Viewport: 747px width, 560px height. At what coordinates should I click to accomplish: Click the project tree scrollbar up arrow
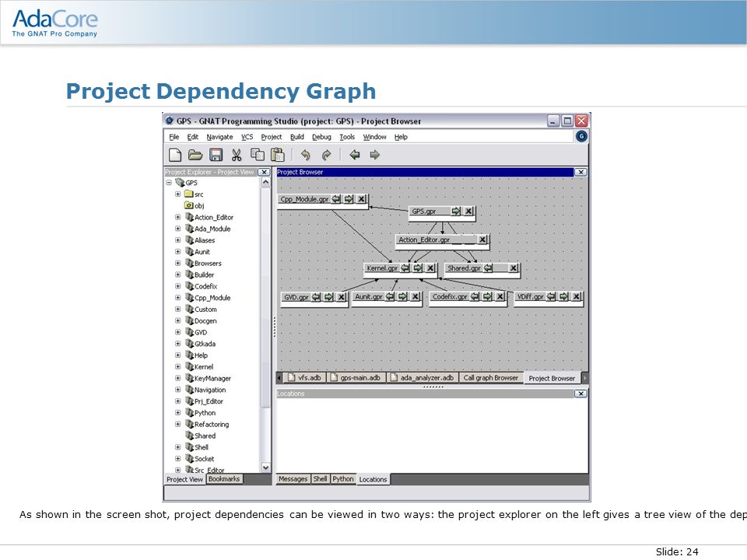(x=266, y=182)
